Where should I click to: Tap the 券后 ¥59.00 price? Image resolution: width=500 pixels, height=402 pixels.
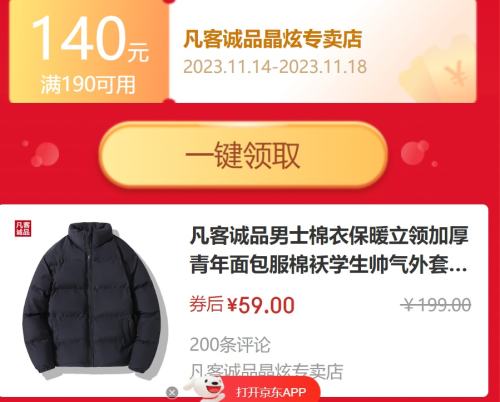[x=242, y=305]
